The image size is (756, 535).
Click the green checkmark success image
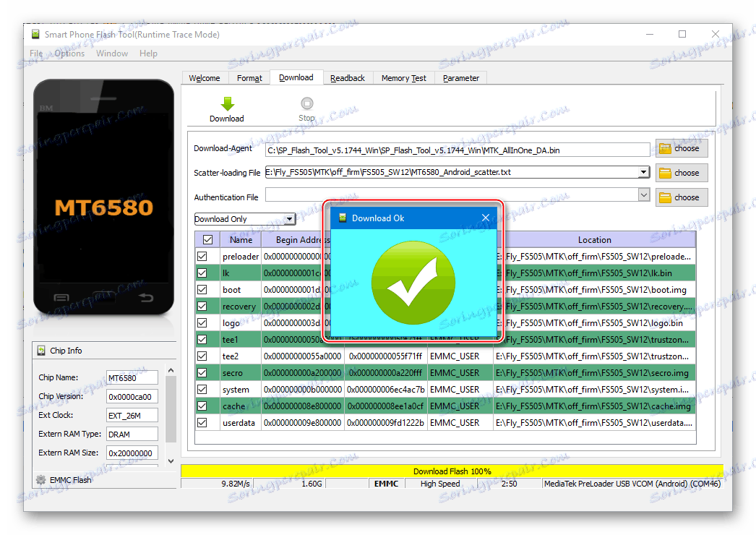click(x=413, y=283)
